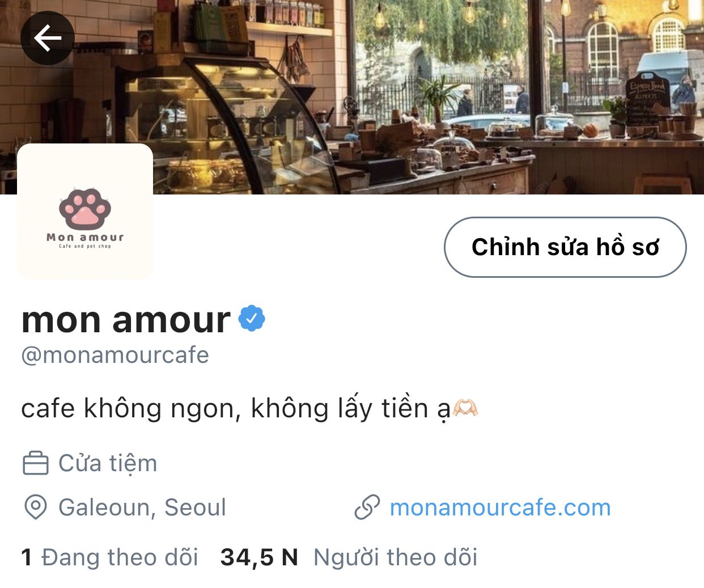The height and width of the screenshot is (588, 704).
Task: Click the location pin icon
Action: coord(36,507)
